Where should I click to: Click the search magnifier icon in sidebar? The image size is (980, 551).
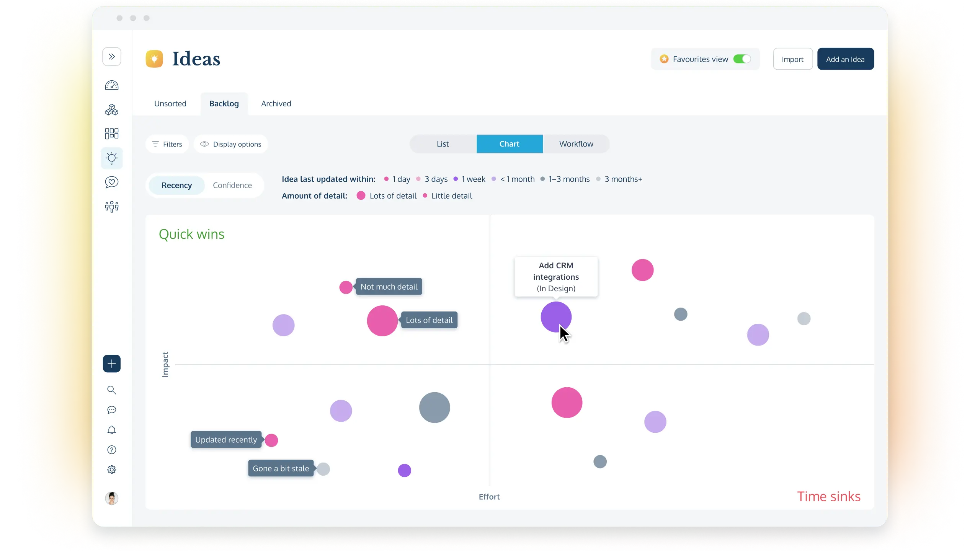pos(111,390)
